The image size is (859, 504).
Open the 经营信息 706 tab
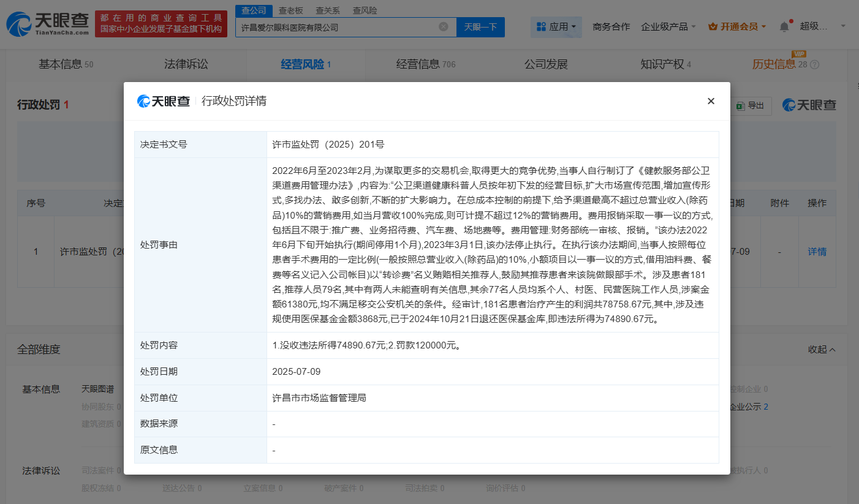point(426,64)
